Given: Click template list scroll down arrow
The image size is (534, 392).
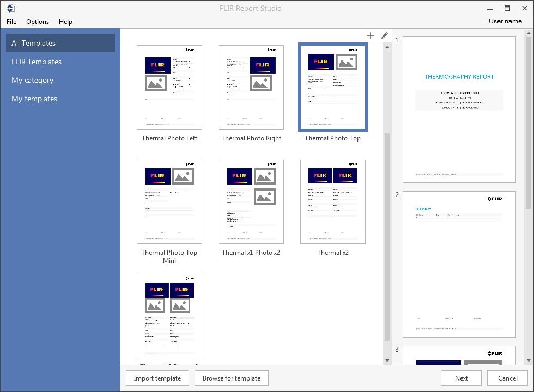Looking at the screenshot, I should [x=387, y=360].
